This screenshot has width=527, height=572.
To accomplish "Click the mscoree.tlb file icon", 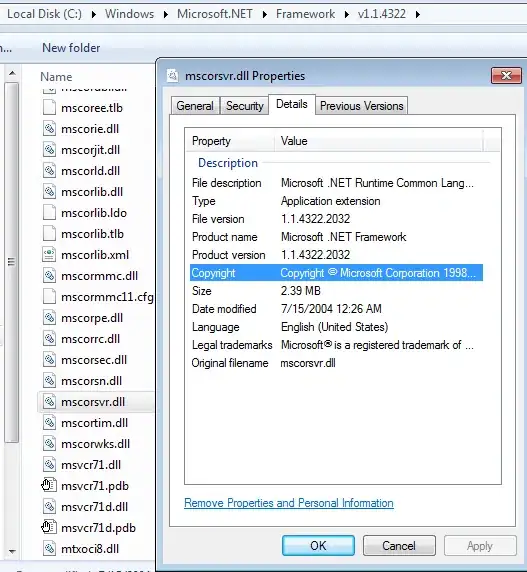I will pos(49,108).
